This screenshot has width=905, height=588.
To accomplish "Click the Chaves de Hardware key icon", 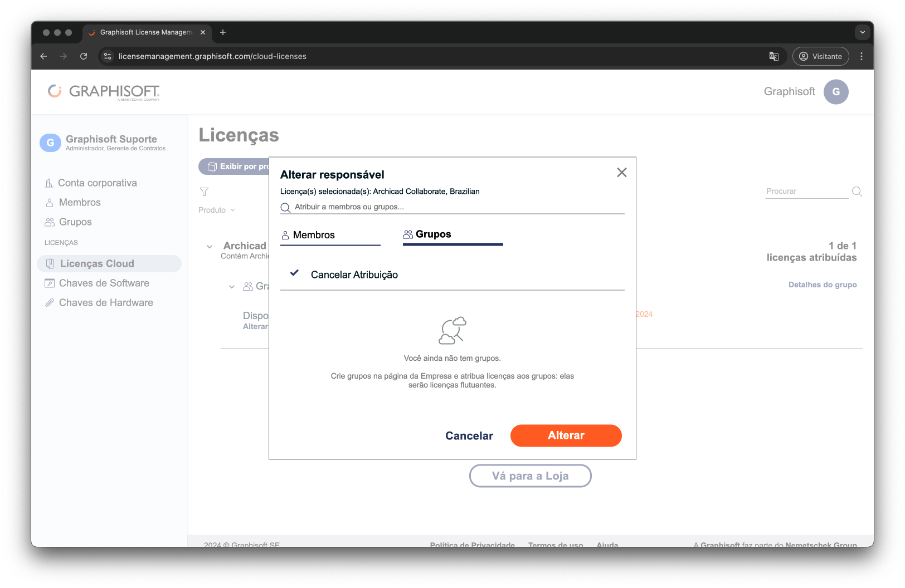I will pos(50,303).
